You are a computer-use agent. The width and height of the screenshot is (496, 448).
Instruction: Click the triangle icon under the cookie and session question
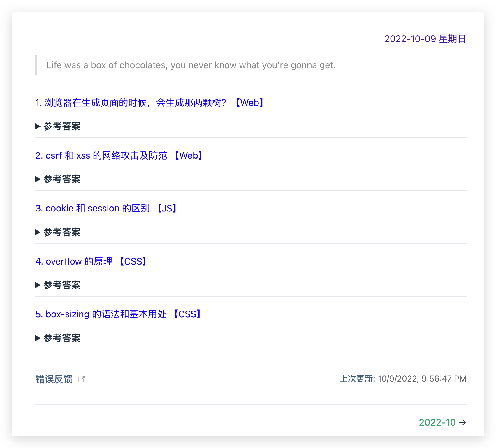tap(38, 232)
